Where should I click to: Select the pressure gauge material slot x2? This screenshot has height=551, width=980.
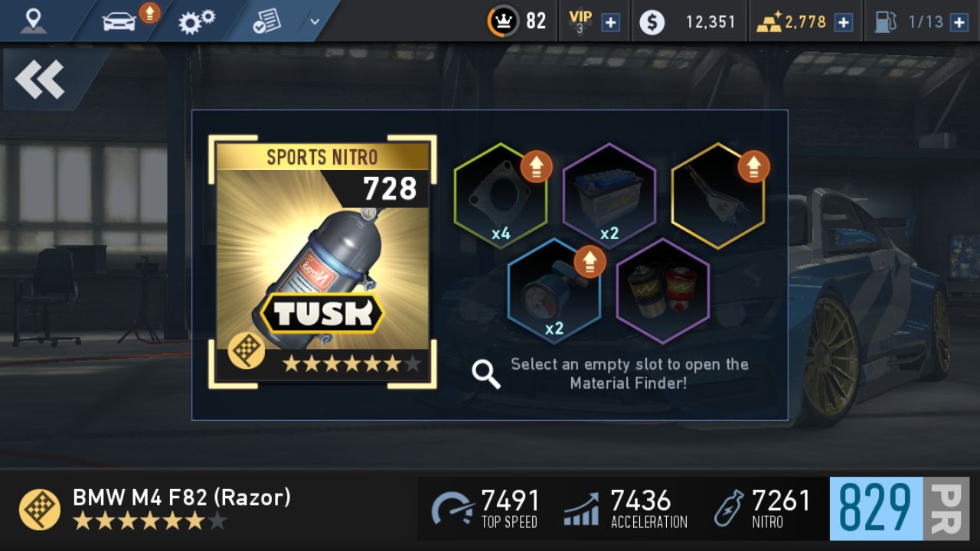pos(554,291)
